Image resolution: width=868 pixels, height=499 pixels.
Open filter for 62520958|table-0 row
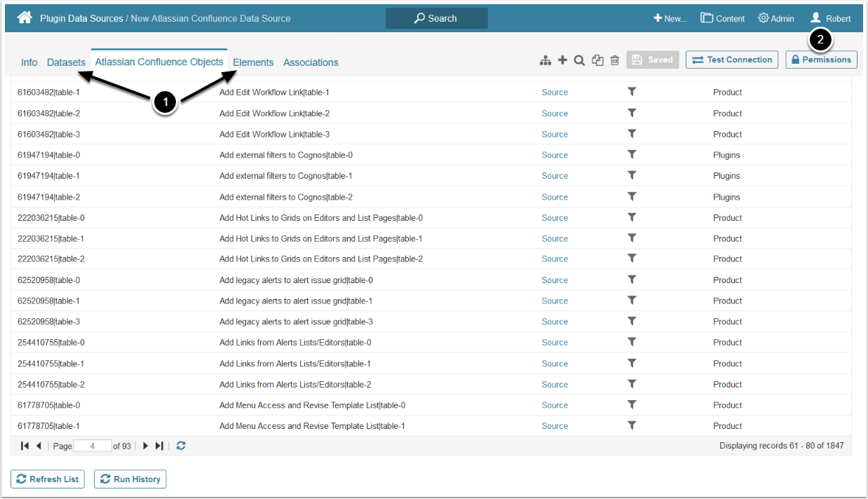632,280
